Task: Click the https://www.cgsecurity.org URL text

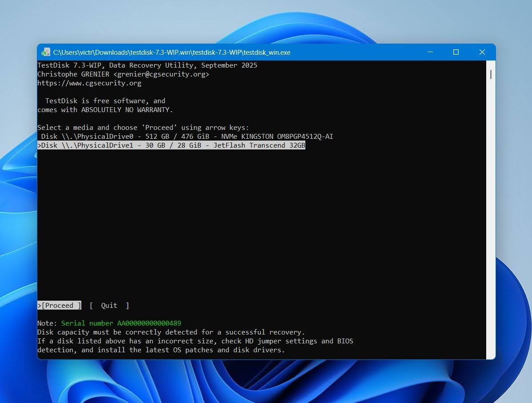Action: [89, 83]
